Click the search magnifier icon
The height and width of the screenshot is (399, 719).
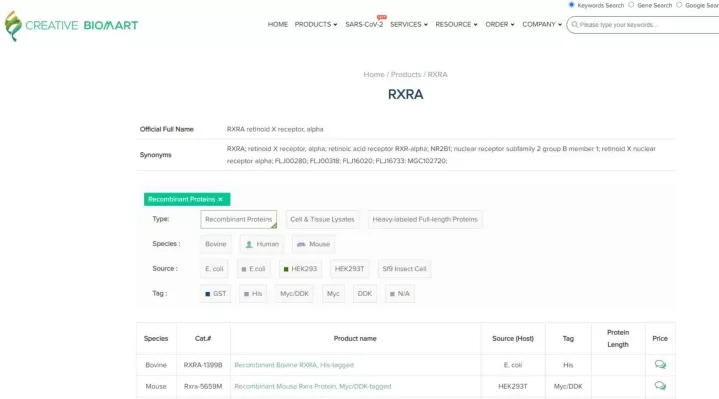(575, 25)
